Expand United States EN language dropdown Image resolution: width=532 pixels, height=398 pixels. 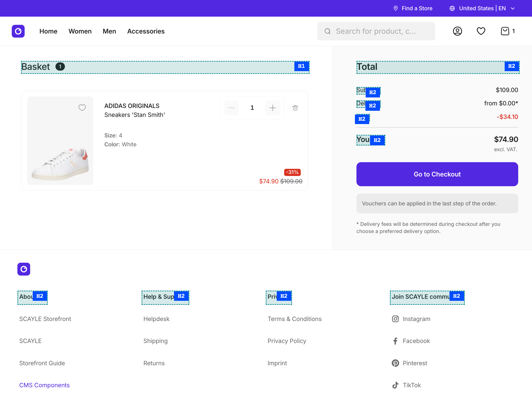pyautogui.click(x=482, y=8)
